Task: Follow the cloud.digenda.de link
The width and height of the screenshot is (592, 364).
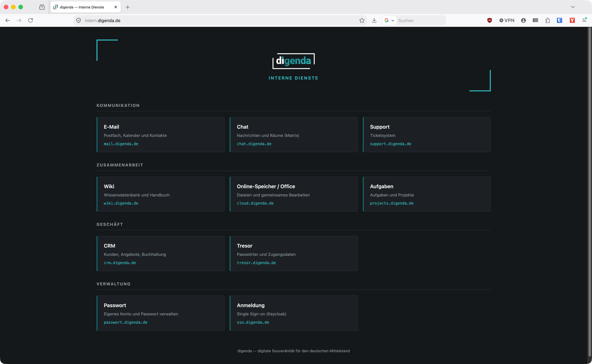Action: coord(255,203)
